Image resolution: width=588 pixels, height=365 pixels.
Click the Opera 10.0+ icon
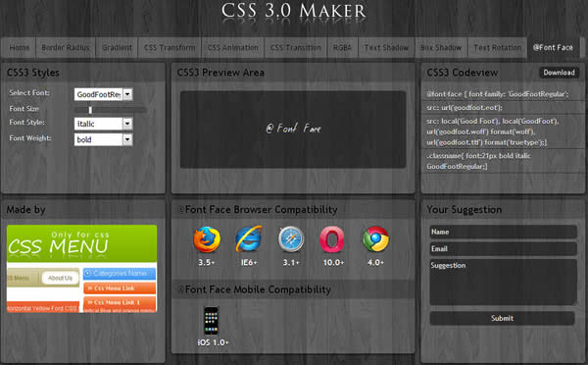pyautogui.click(x=332, y=239)
